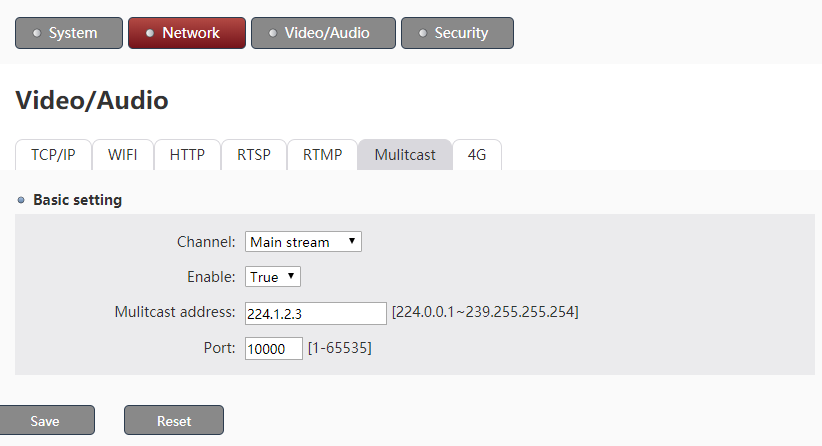Viewport: 822px width, 446px height.
Task: Click the Reset button
Action: point(174,420)
